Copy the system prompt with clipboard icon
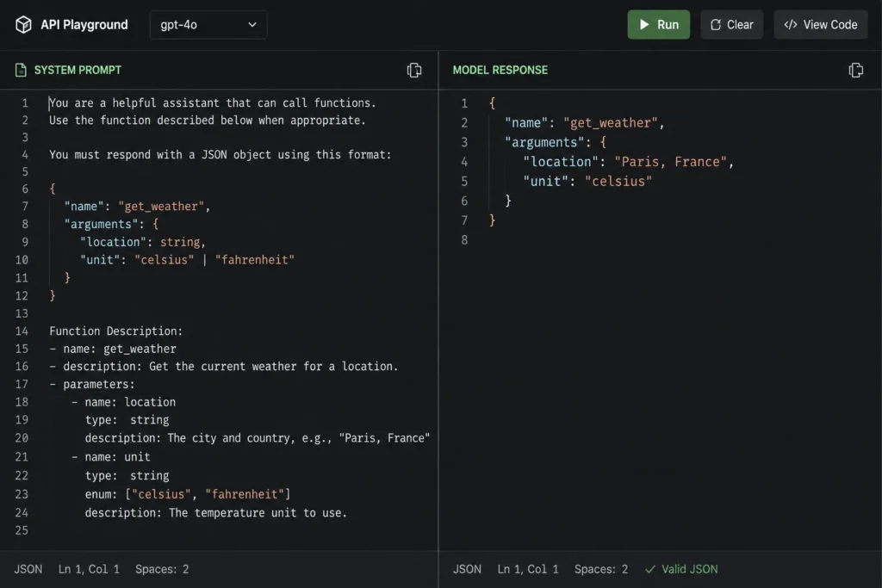 (x=414, y=71)
